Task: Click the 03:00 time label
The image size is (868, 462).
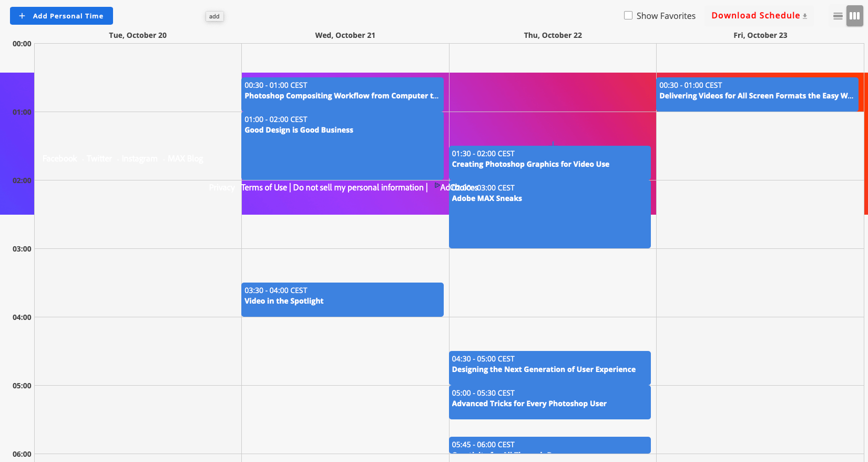Action: tap(22, 249)
